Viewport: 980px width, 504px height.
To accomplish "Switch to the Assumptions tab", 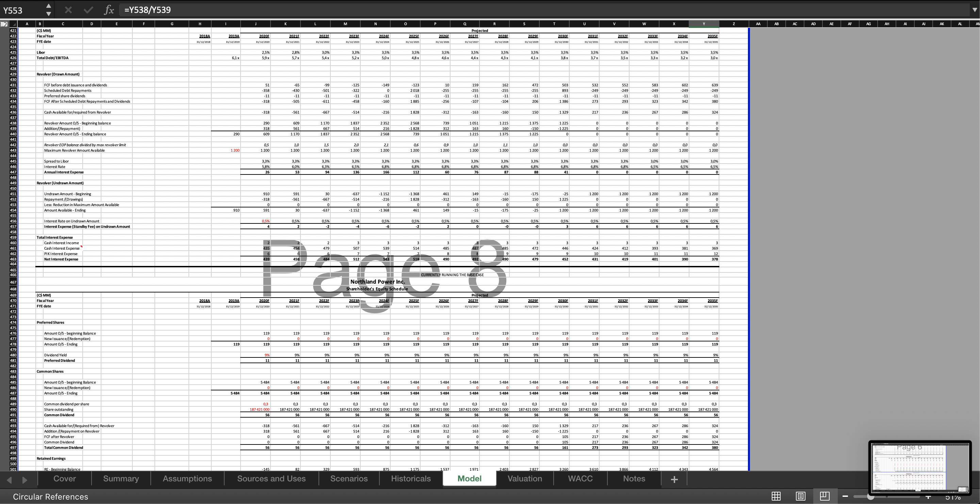I will (x=187, y=478).
